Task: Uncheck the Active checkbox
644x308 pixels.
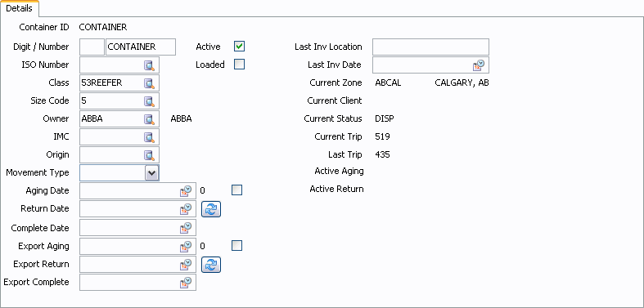Action: pos(240,47)
